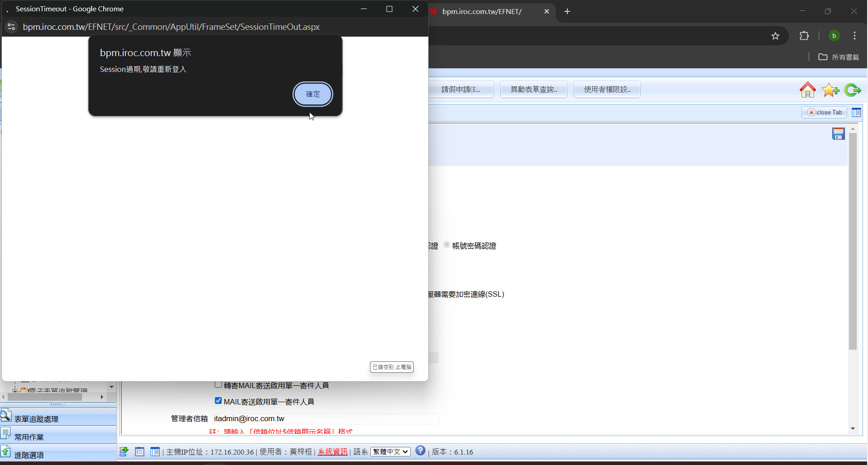Image resolution: width=868 pixels, height=465 pixels.
Task: Click the 管理者信箱 email input field
Action: coord(325,419)
